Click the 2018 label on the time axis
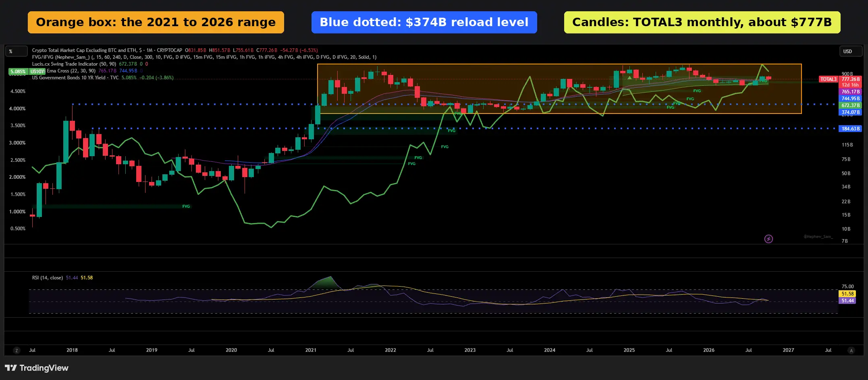 72,350
